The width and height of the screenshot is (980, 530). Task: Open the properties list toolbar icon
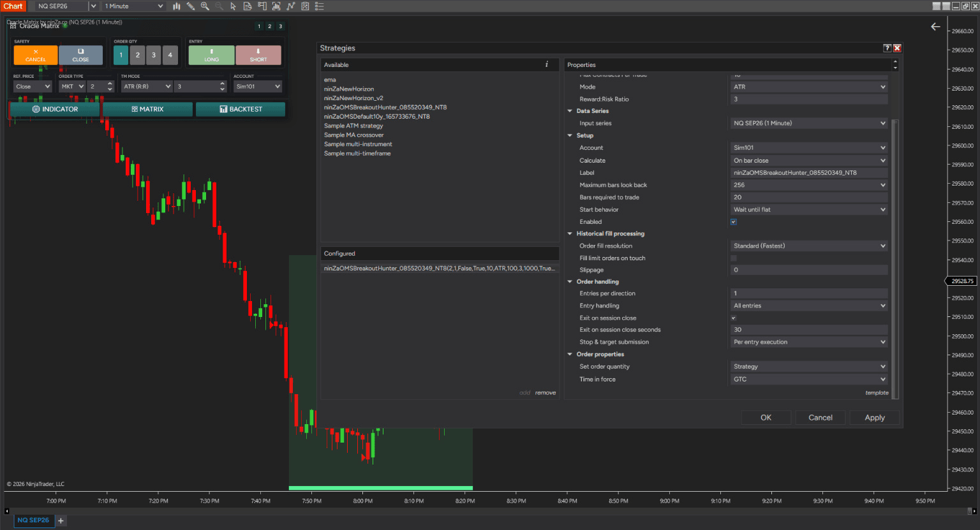coord(320,6)
